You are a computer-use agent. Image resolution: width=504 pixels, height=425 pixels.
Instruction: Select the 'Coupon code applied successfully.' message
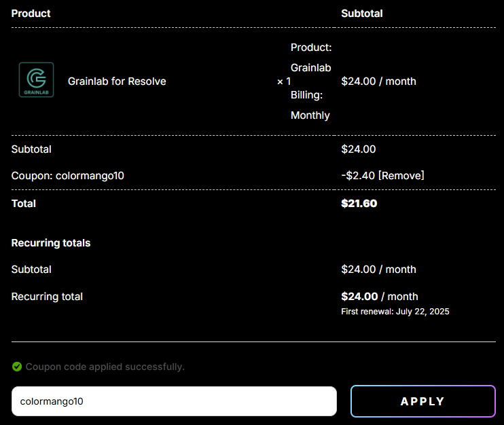click(x=105, y=367)
